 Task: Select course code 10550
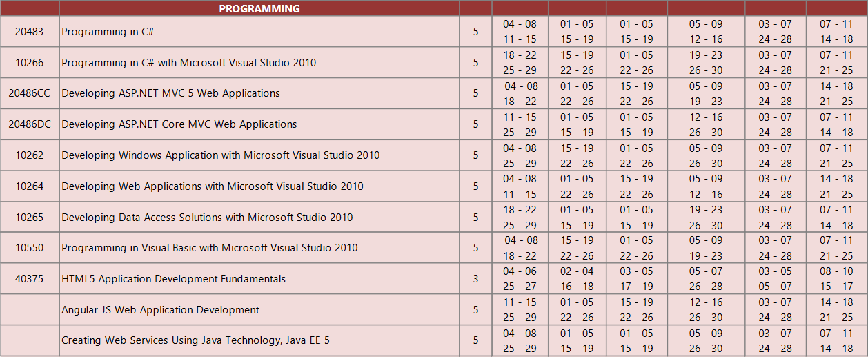click(x=30, y=248)
